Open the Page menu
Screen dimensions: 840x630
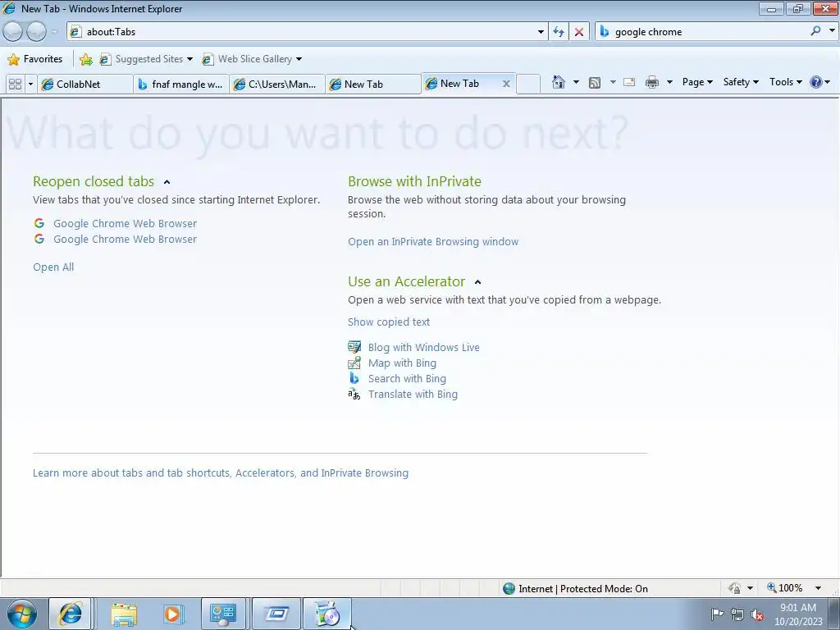pos(697,82)
